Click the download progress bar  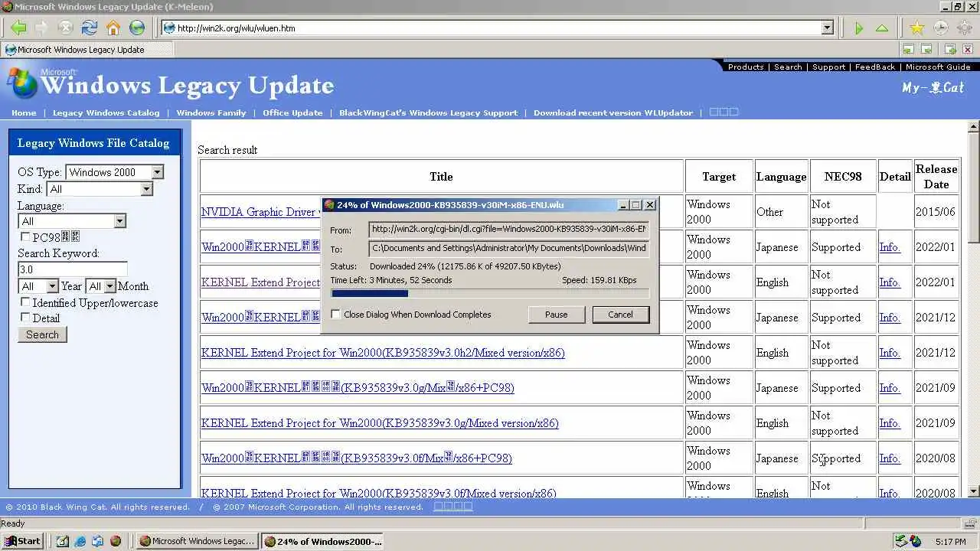[x=490, y=293]
